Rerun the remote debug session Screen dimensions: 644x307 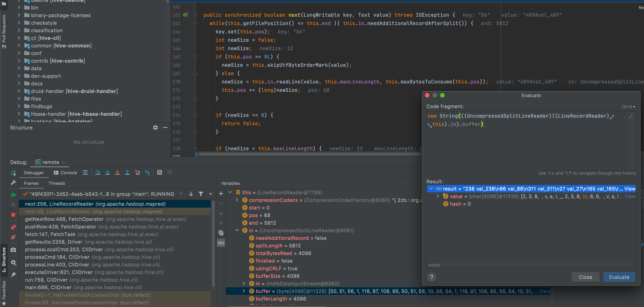(x=13, y=173)
